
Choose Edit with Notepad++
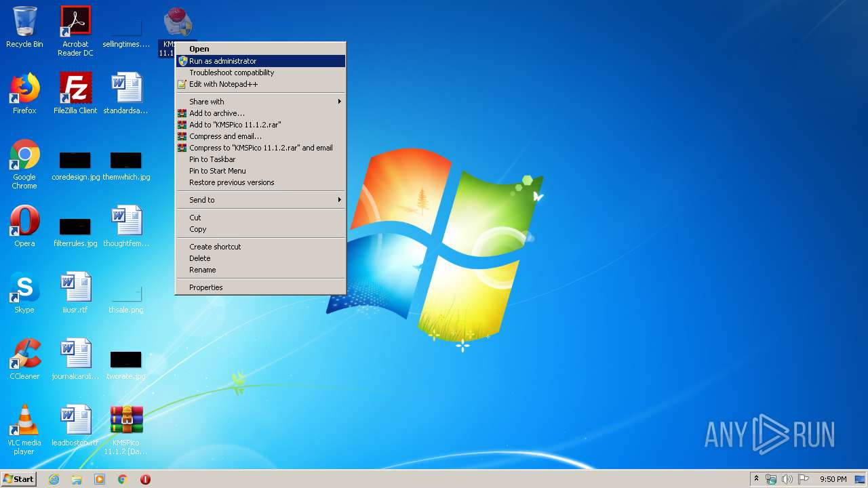(x=260, y=84)
